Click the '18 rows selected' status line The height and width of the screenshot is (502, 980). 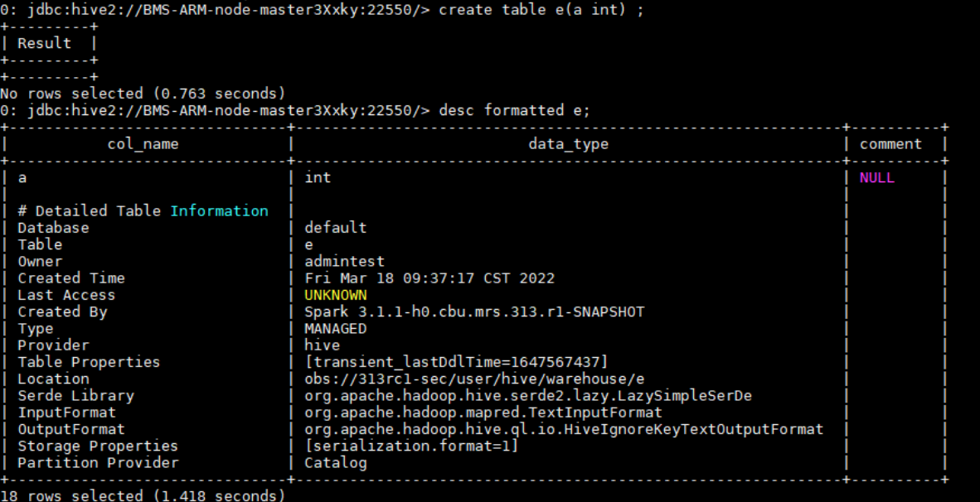[143, 495]
